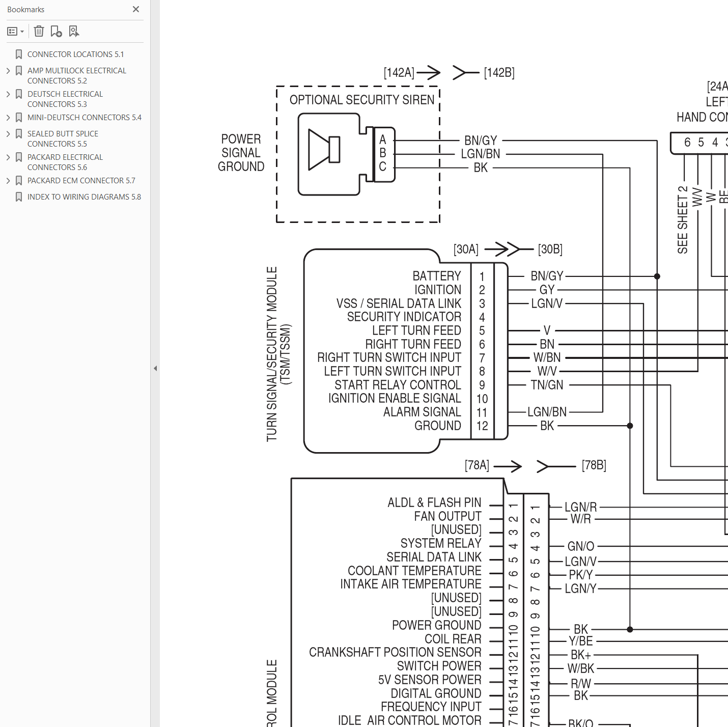Click INTAKE AIR TEMPERATURE text
The width and height of the screenshot is (728, 727).
tap(411, 584)
